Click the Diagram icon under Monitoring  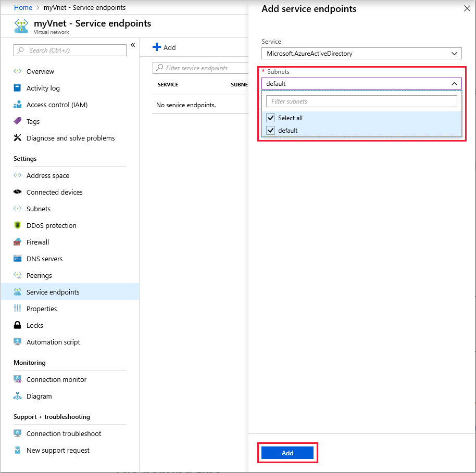tap(17, 396)
